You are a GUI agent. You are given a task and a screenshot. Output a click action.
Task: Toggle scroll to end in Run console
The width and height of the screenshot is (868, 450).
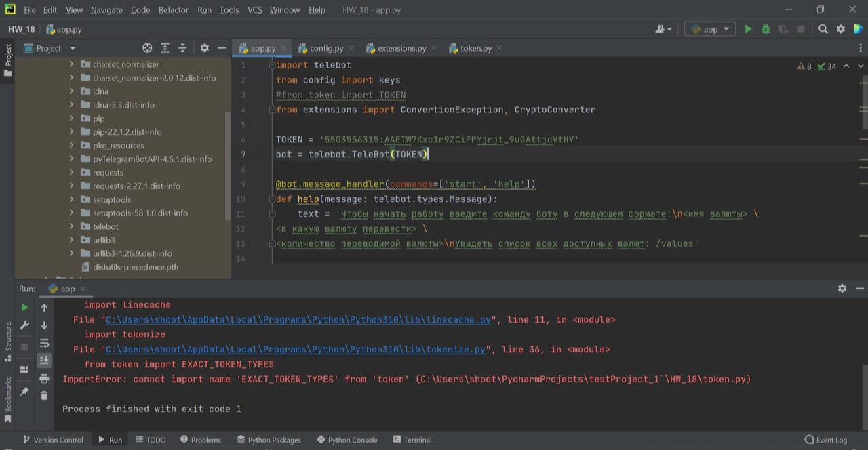pyautogui.click(x=44, y=361)
